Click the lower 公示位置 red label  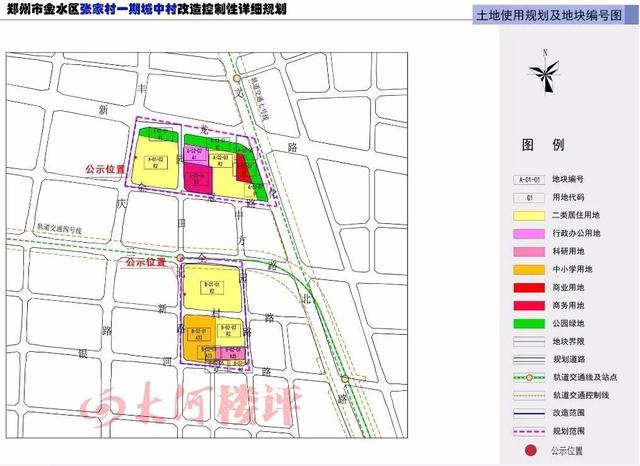click(145, 262)
